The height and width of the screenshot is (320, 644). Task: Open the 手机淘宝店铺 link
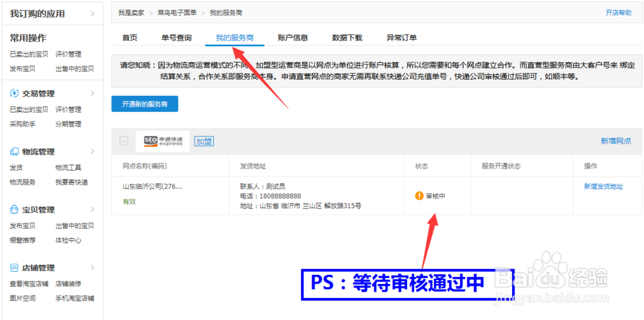[x=75, y=298]
